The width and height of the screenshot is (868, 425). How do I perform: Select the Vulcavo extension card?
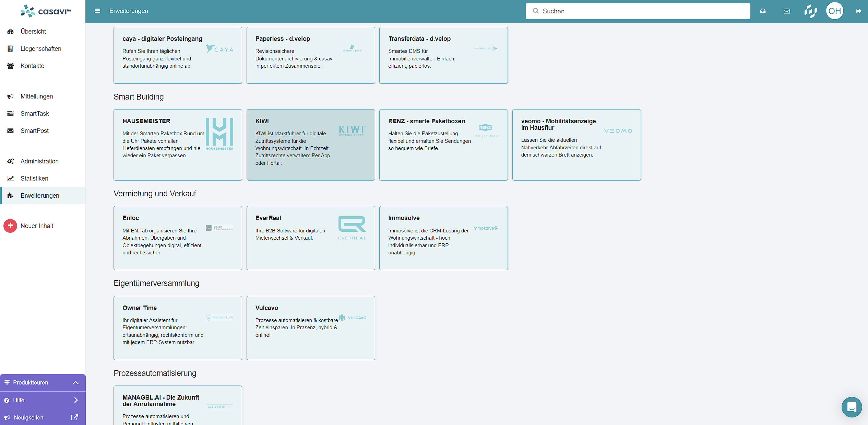click(310, 328)
